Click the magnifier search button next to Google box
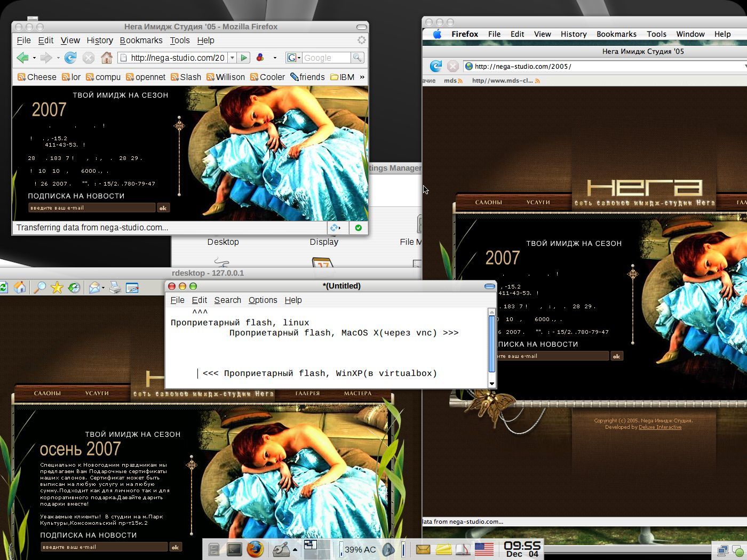Image resolution: width=747 pixels, height=560 pixels. (x=357, y=58)
